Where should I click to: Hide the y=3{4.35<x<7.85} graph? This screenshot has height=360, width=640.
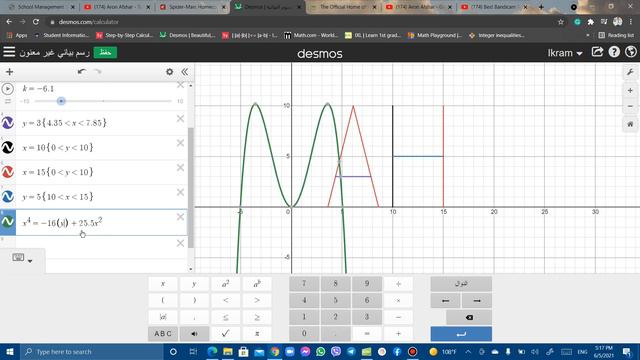(8, 123)
